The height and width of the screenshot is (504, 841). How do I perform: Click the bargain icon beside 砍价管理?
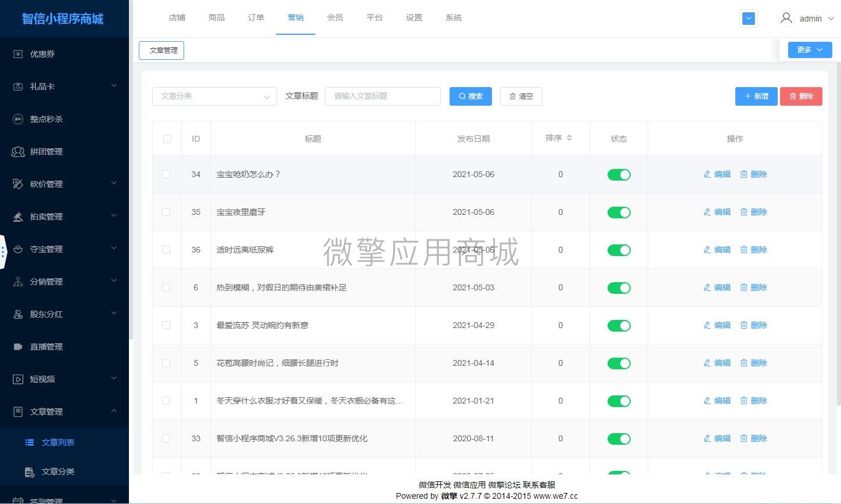pyautogui.click(x=18, y=184)
